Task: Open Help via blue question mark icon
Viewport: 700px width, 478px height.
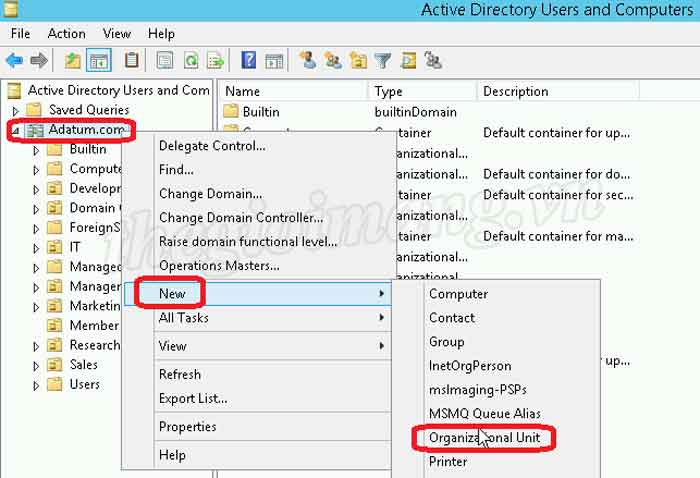Action: pyautogui.click(x=248, y=60)
